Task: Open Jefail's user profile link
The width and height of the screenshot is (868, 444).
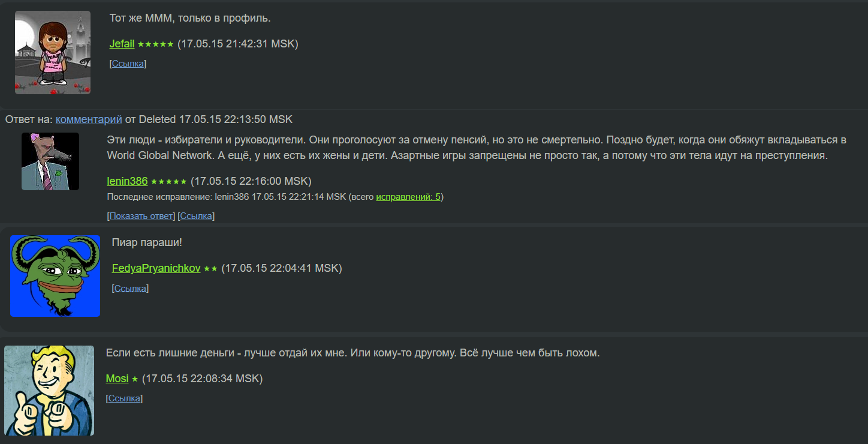Action: [x=122, y=44]
